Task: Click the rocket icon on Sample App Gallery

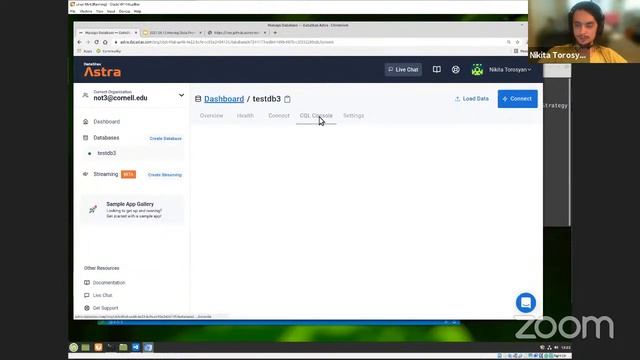Action: [x=93, y=209]
